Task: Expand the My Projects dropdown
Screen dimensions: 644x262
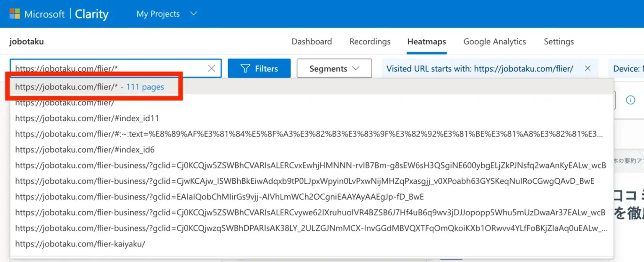Action: pyautogui.click(x=166, y=14)
